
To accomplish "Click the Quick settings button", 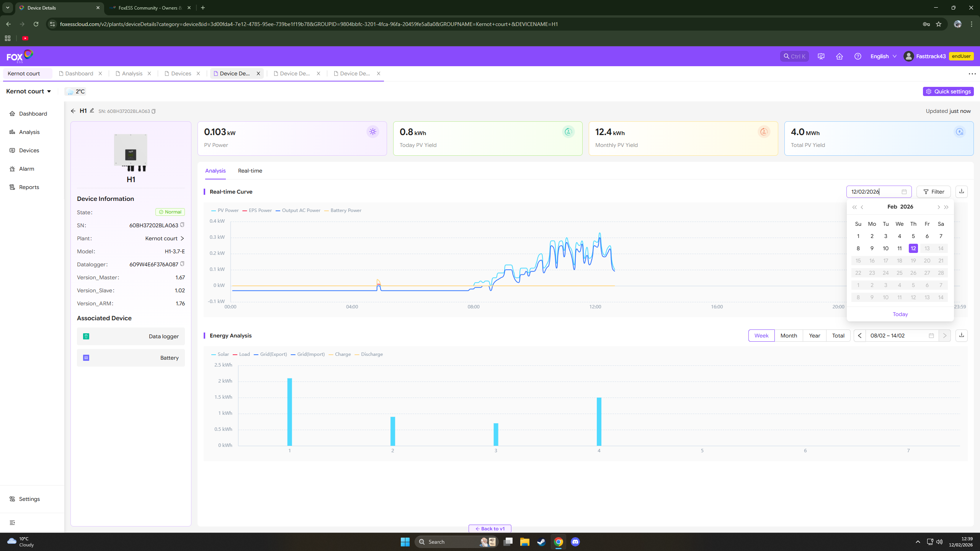I will pos(948,91).
